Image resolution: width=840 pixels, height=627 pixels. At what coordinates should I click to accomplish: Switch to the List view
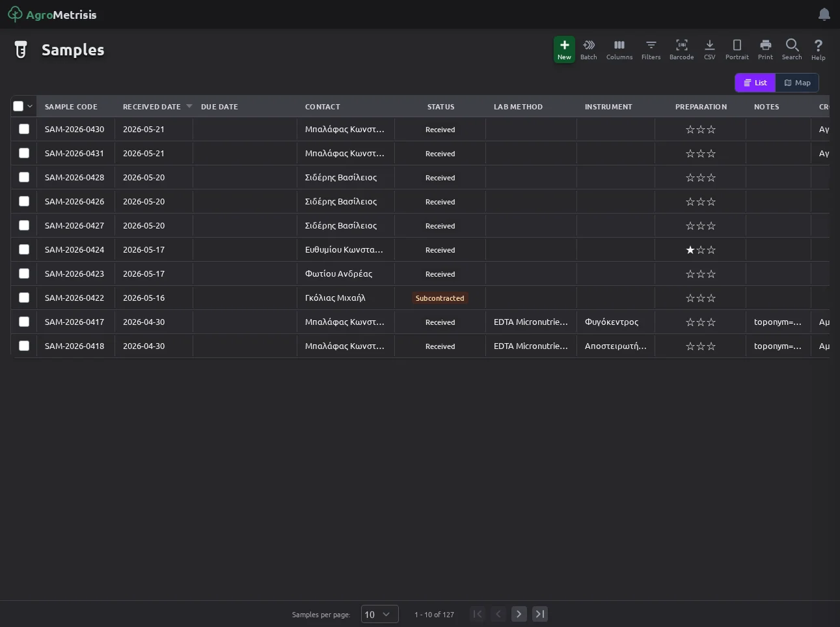[x=755, y=83]
